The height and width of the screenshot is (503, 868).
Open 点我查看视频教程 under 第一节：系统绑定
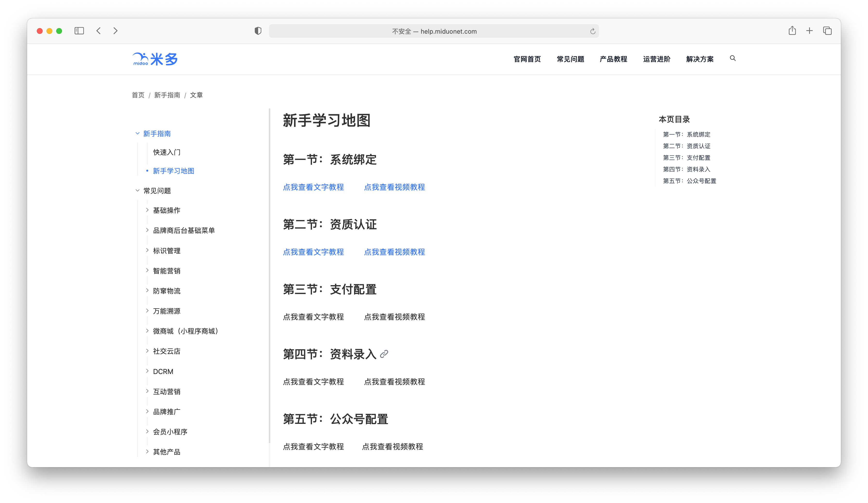click(394, 187)
